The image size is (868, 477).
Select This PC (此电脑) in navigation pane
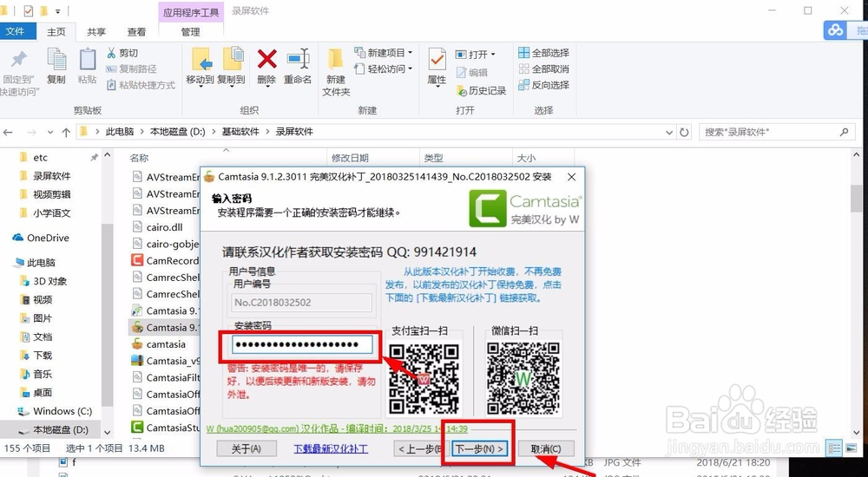coord(41,263)
